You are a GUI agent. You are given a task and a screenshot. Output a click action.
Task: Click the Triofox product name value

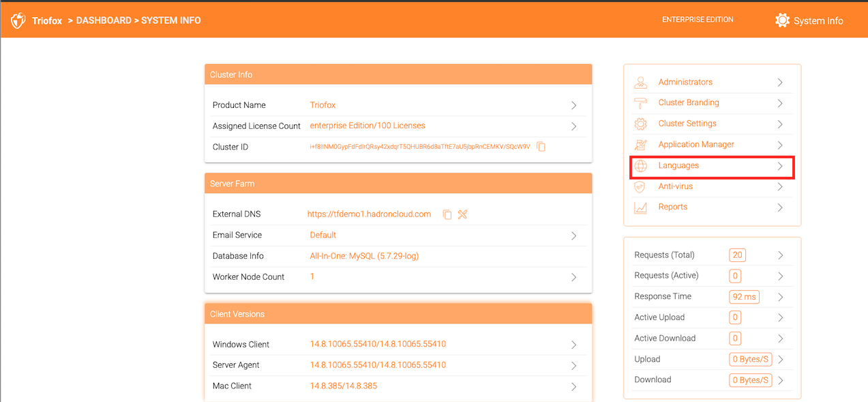coord(323,105)
